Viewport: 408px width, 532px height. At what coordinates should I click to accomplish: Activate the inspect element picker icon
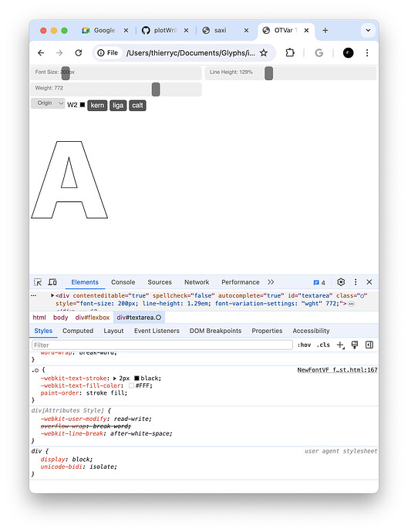pyautogui.click(x=38, y=282)
